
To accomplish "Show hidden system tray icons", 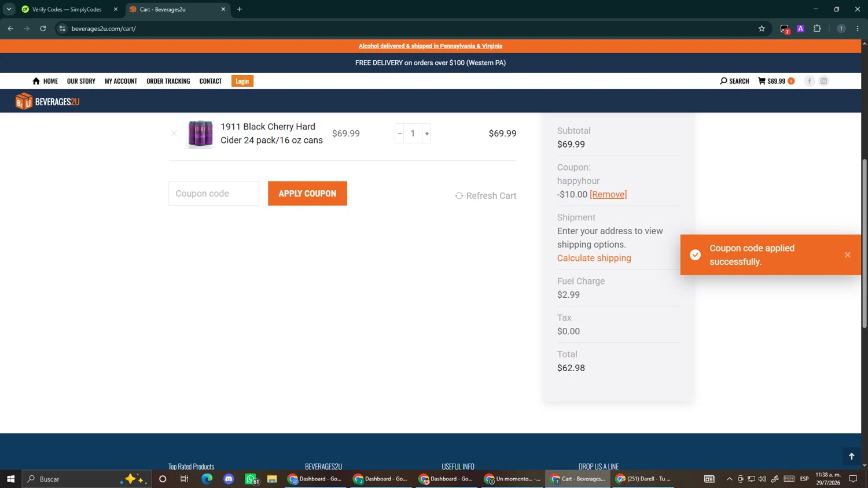I will coord(729,479).
